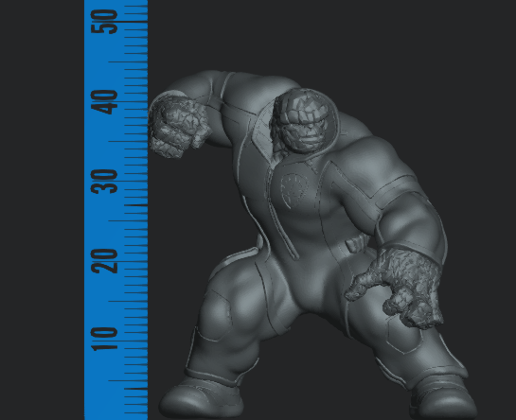Viewport: 516px width, 420px height.
Task: Click the 10 mark on the ruler
Action: (104, 340)
